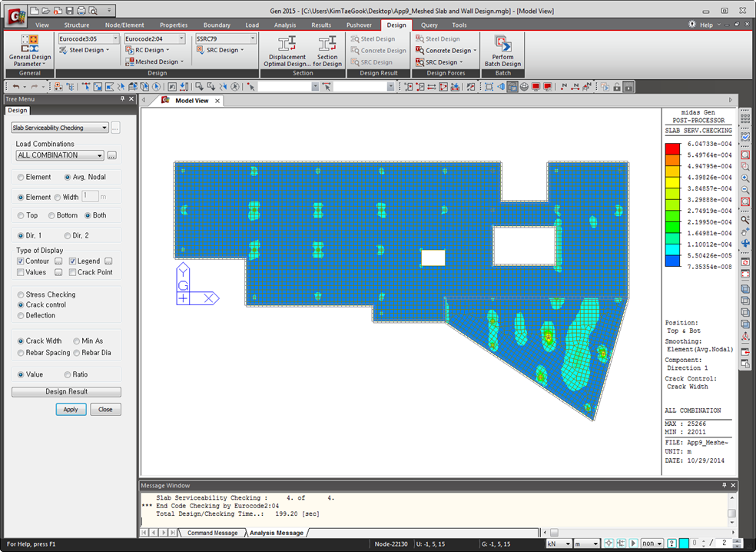Viewport: 756px width, 552px height.
Task: Select the Dir. 2 radio button
Action: click(68, 236)
